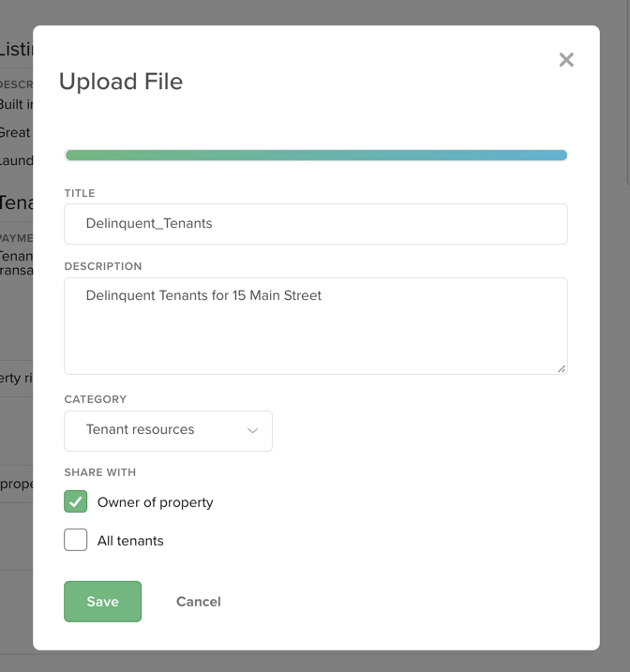The width and height of the screenshot is (630, 672).
Task: Open the Category dropdown
Action: pos(168,431)
